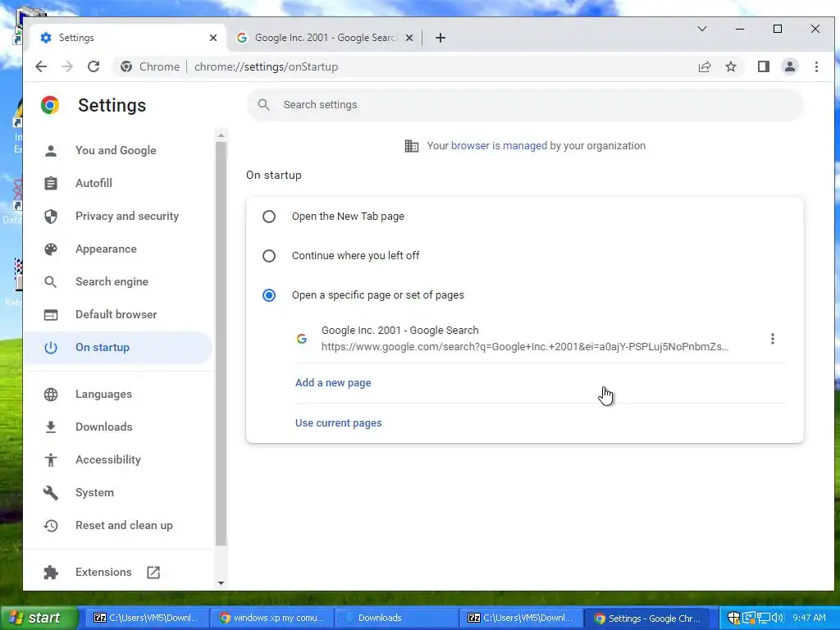Click the Chrome site info chip in address bar
Screen dimensions: 840x630
(151, 67)
